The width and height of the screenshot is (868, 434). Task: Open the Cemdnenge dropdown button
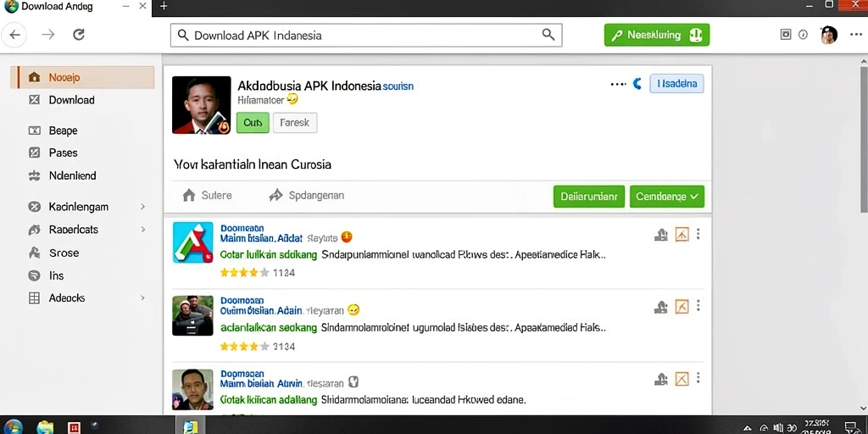(x=667, y=197)
